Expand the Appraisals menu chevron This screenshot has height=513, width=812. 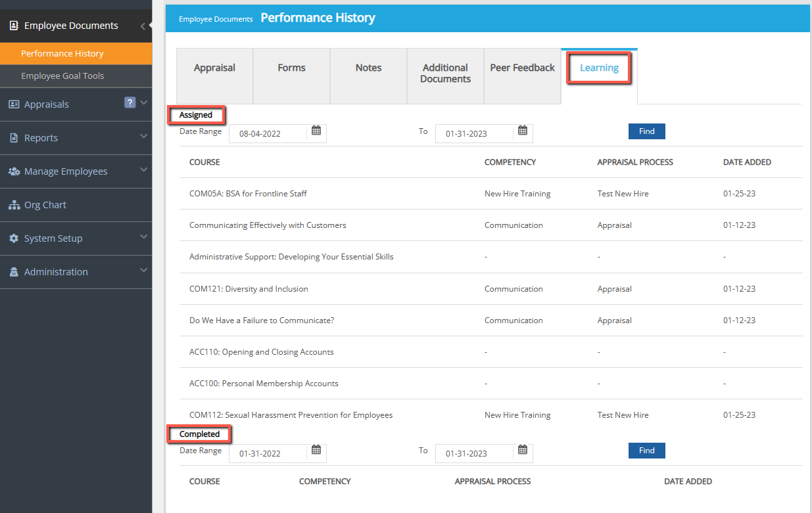click(144, 103)
